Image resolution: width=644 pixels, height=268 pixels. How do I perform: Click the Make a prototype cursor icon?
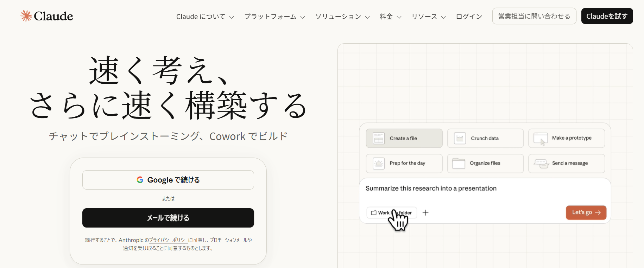coord(541,139)
